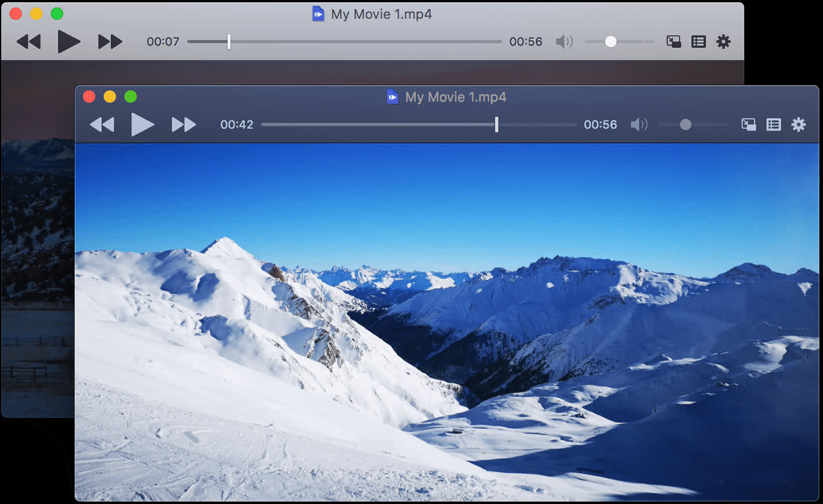
Task: Close the front window with the red button
Action: [89, 97]
